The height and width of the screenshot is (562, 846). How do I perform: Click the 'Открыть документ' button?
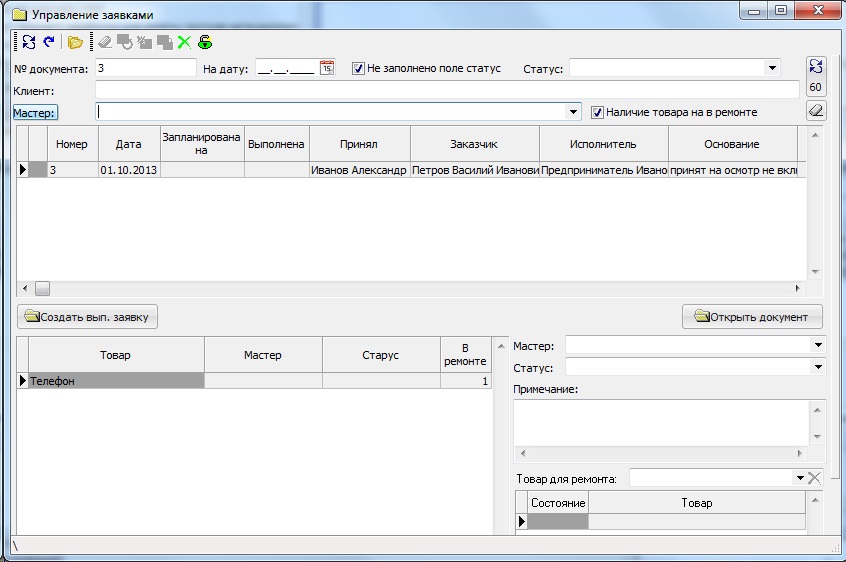point(752,317)
